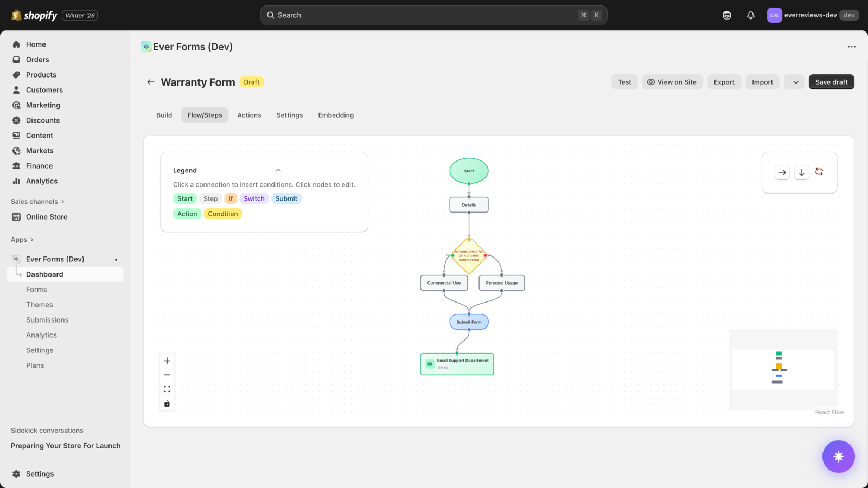Zoom in on the flow canvas
Screen dimensions: 868x488
pyautogui.click(x=167, y=360)
